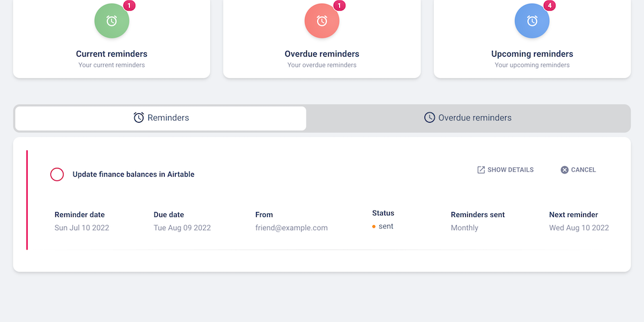Screen dimensions: 644x322
Task: Click the reminder title Update finance balances in Airtable
Action: [x=133, y=174]
